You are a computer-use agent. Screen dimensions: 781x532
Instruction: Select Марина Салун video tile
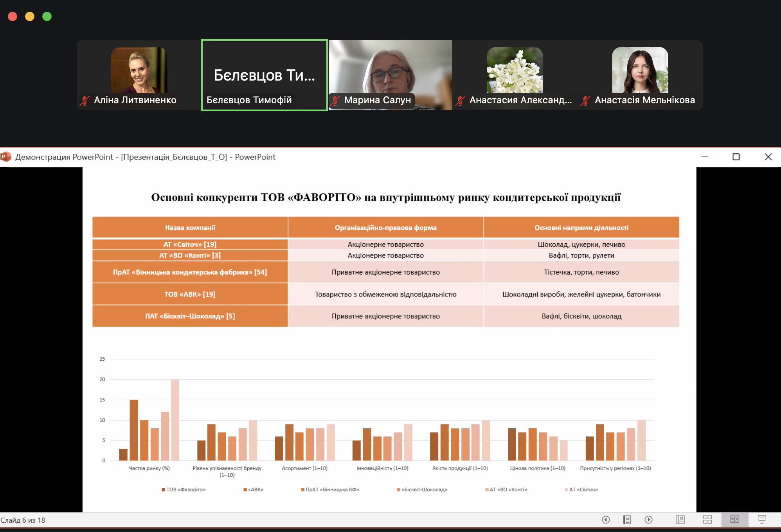pyautogui.click(x=390, y=75)
